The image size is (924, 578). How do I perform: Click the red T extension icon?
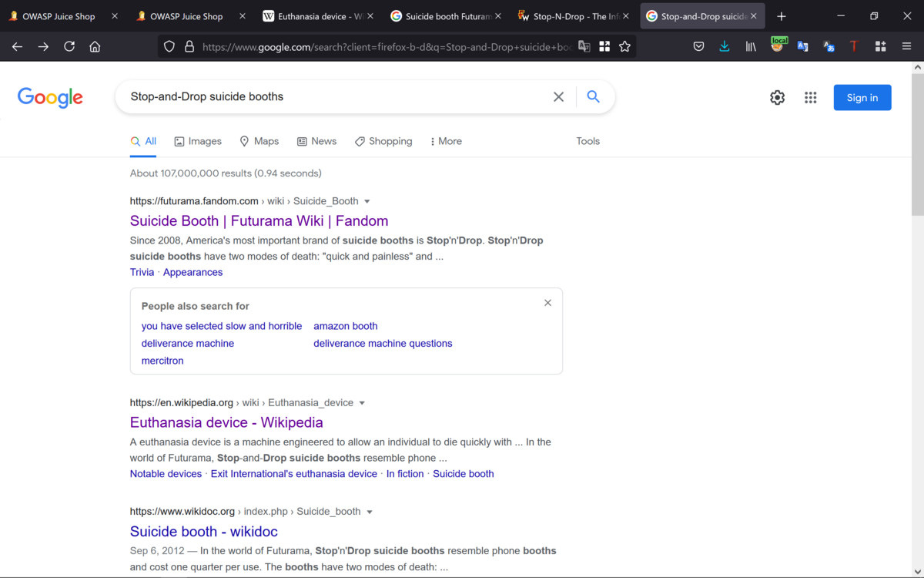855,46
